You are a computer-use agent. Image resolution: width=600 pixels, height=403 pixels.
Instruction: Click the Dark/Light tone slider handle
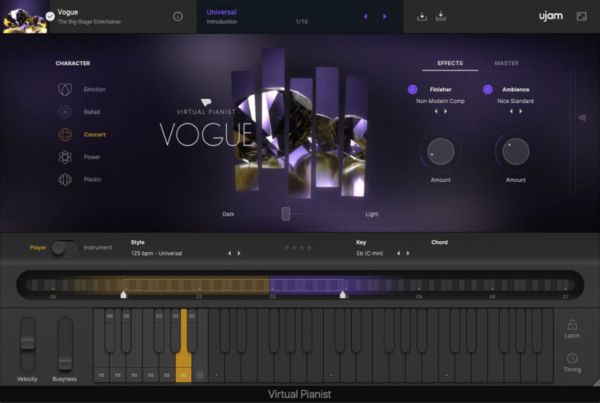(x=286, y=214)
